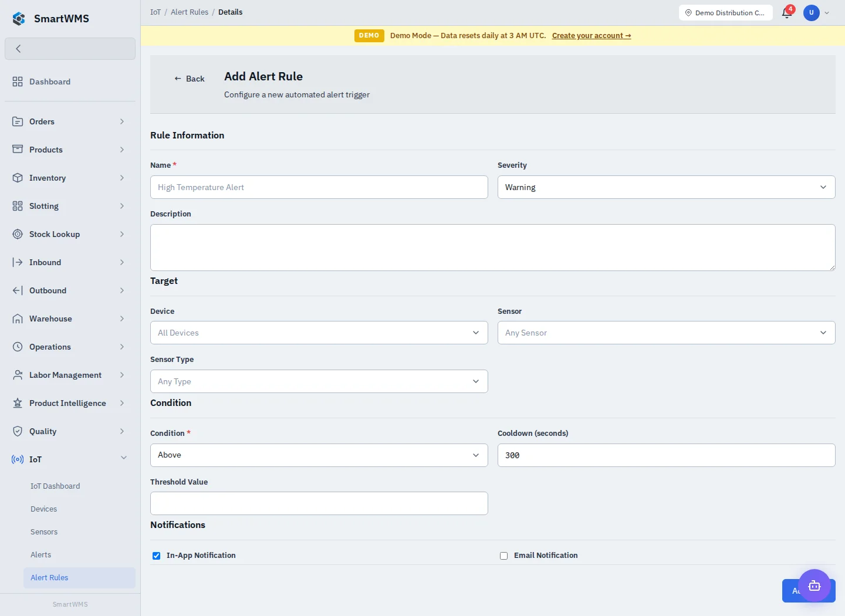Screen dimensions: 845x616
Task: Follow the Create your account link
Action: (591, 36)
